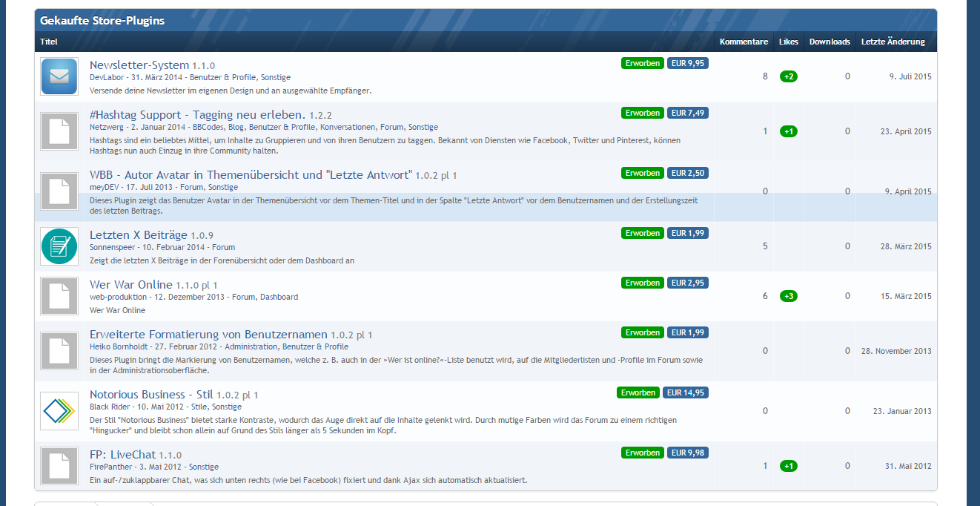The width and height of the screenshot is (980, 506).
Task: Click the Wer War Online plugin icon
Action: coord(59,296)
